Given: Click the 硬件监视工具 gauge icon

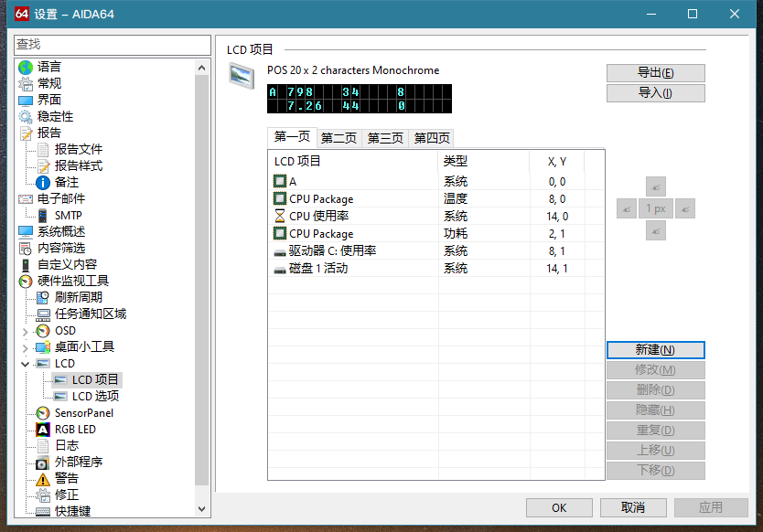Looking at the screenshot, I should (26, 281).
